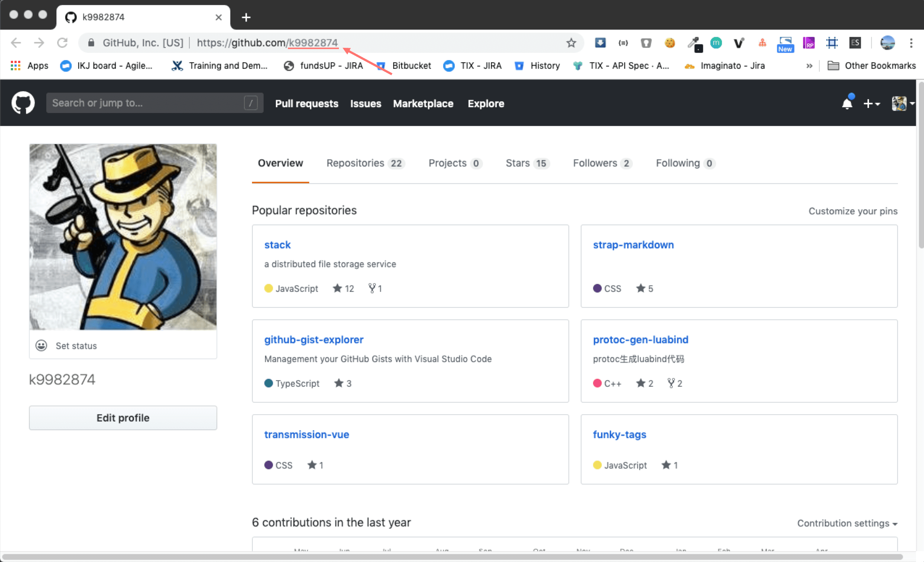Show more bookmarks with double chevron
Viewport: 924px width, 562px height.
(809, 66)
